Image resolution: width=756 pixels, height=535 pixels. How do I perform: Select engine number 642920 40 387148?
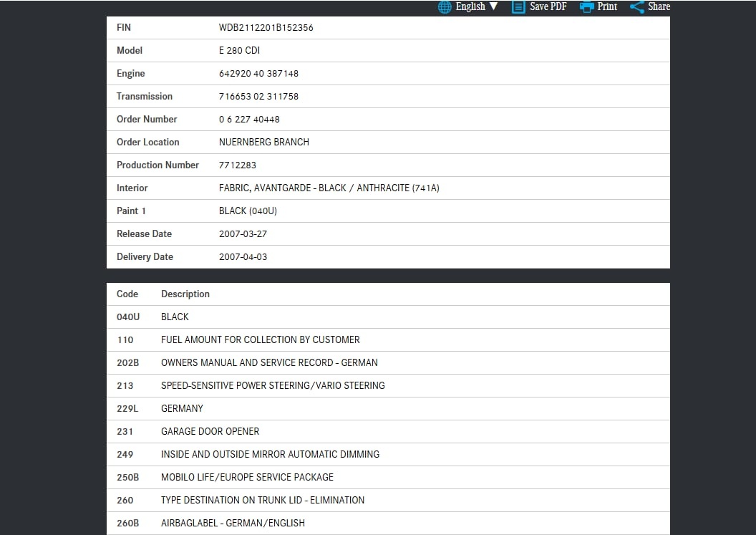click(x=258, y=73)
